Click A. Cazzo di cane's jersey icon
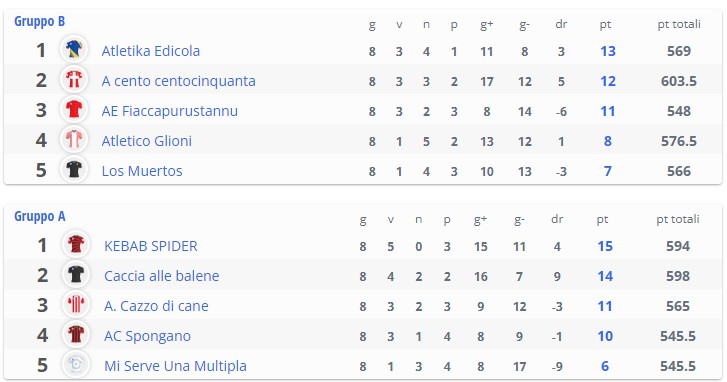Viewport: 727px width, 382px height. click(x=76, y=305)
